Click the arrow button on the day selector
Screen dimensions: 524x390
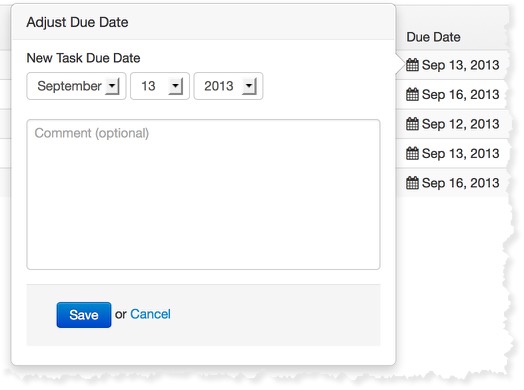(x=176, y=87)
